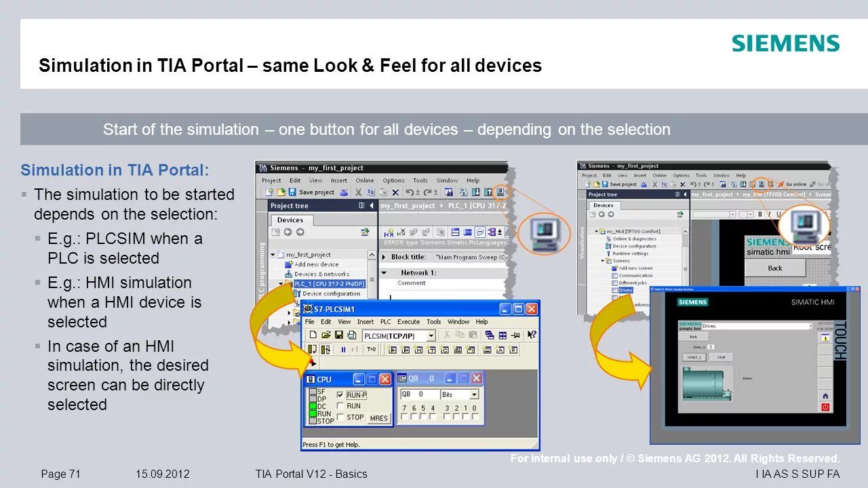
Task: Click Save diskette icon in S7-PLCSIM toolbar
Action: point(339,334)
